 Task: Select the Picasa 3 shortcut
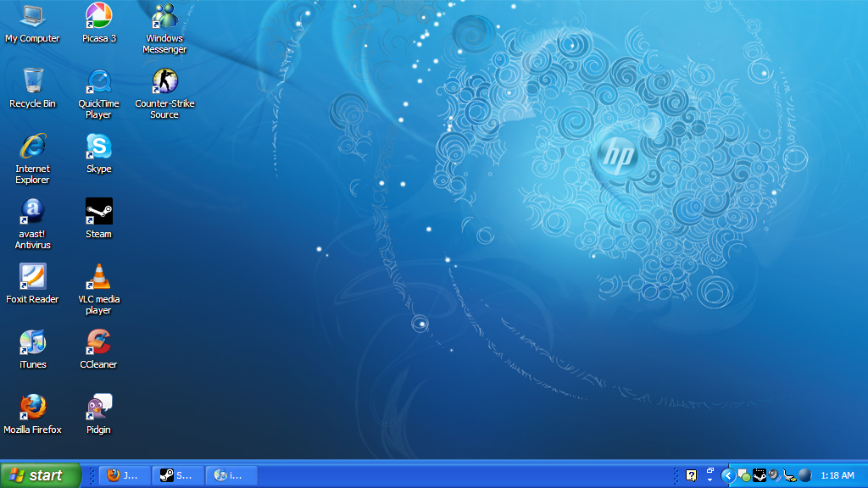(x=99, y=23)
